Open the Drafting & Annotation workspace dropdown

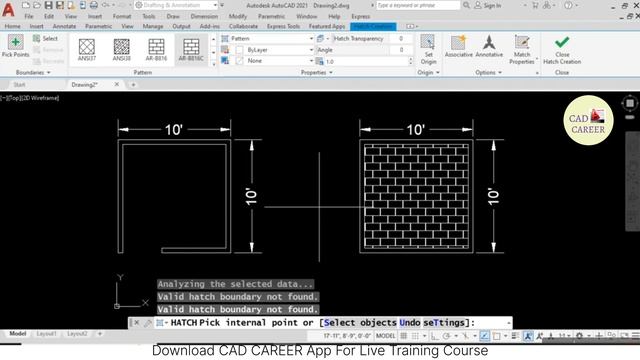coord(176,5)
